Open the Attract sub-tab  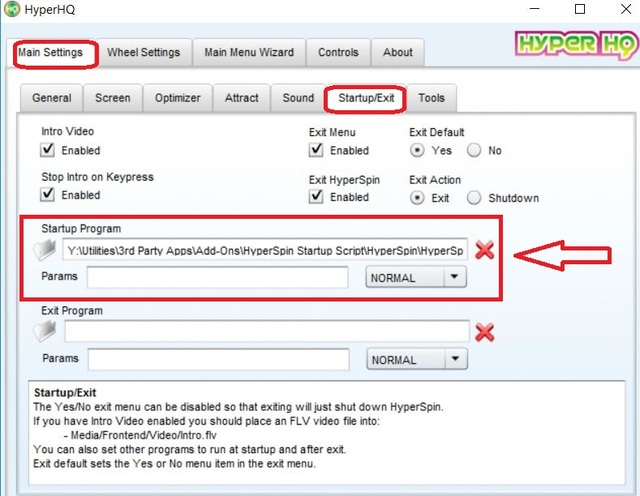point(241,98)
